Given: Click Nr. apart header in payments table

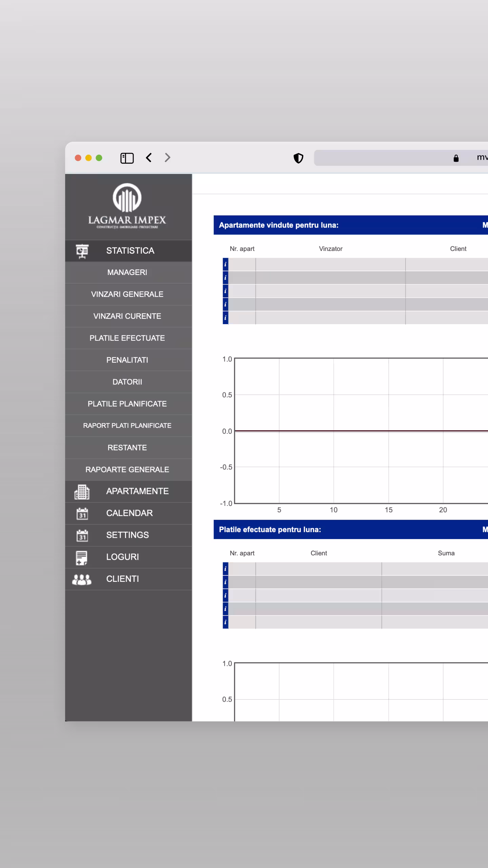Looking at the screenshot, I should [x=242, y=553].
